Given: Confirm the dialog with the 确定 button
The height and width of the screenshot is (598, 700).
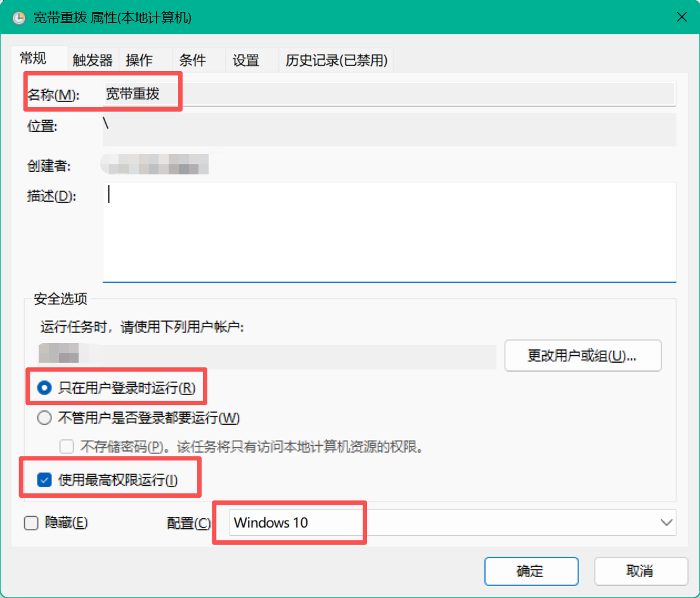Looking at the screenshot, I should point(531,571).
